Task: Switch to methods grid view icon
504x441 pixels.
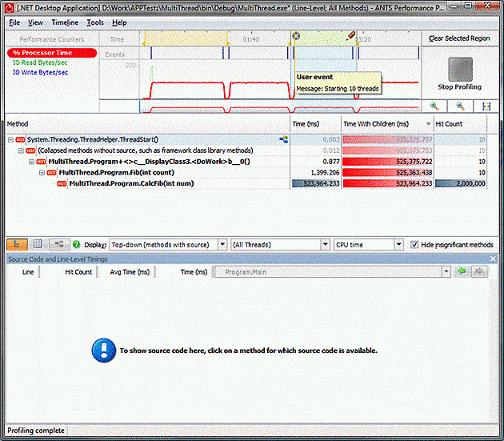Action: 38,244
